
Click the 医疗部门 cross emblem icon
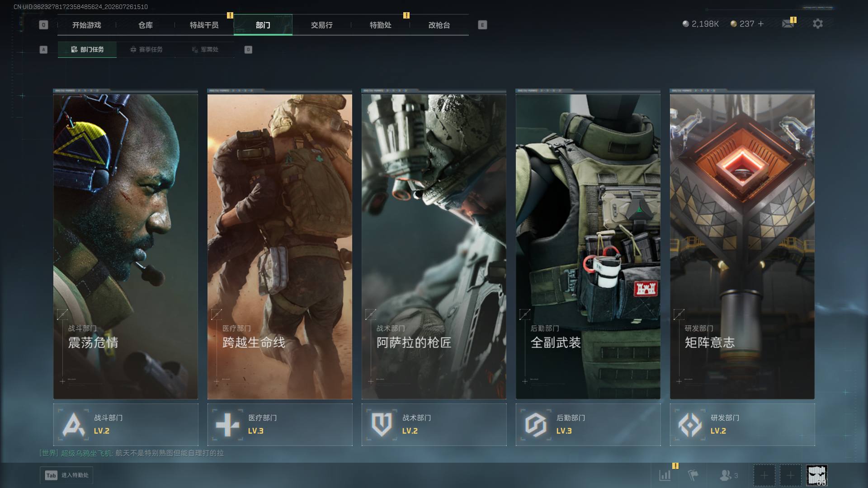point(227,425)
